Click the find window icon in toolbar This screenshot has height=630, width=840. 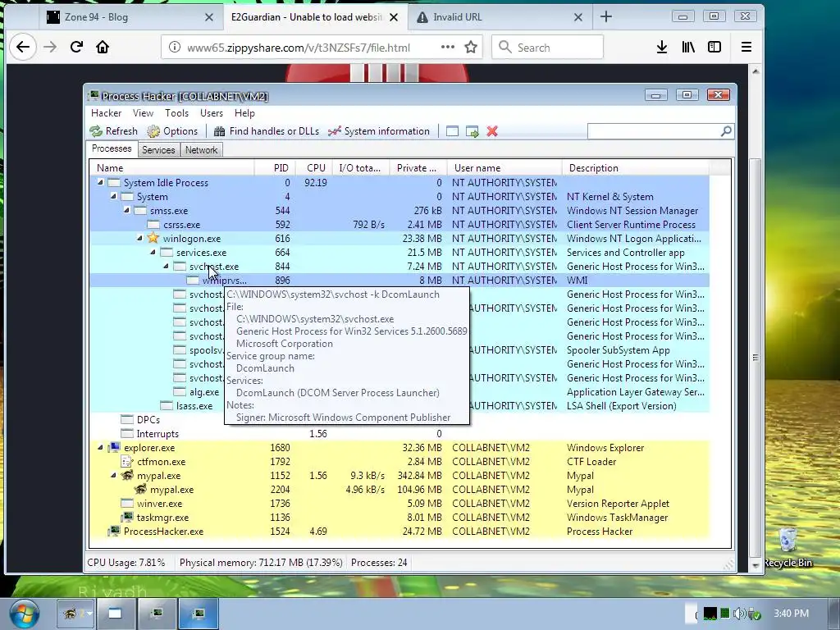click(452, 131)
